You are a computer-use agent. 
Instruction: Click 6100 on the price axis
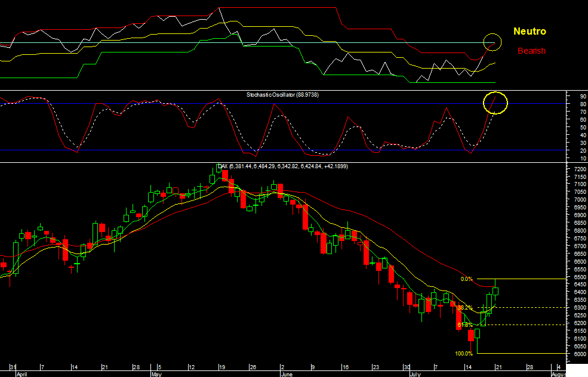[580, 338]
